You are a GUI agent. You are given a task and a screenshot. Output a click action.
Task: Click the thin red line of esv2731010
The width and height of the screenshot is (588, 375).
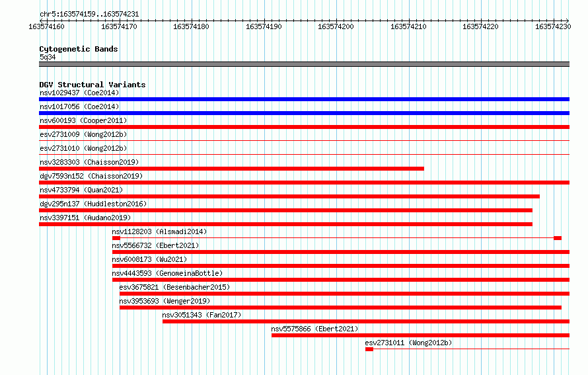pyautogui.click(x=304, y=155)
